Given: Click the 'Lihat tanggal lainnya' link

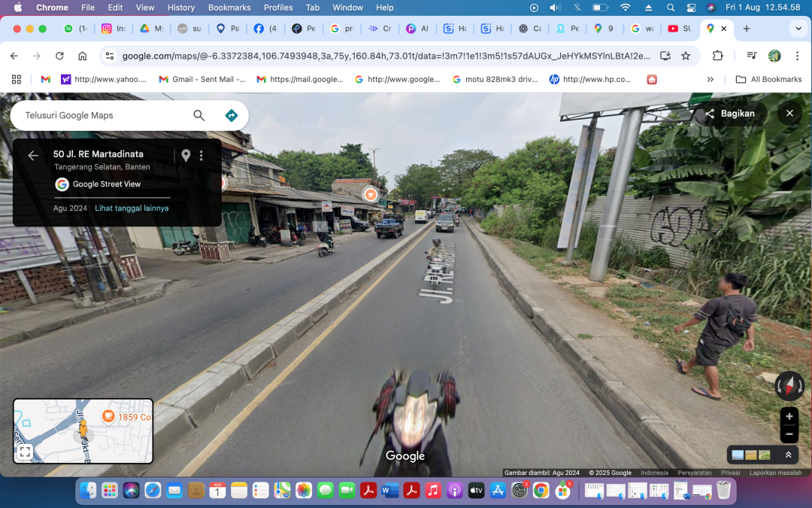Looking at the screenshot, I should coord(132,208).
